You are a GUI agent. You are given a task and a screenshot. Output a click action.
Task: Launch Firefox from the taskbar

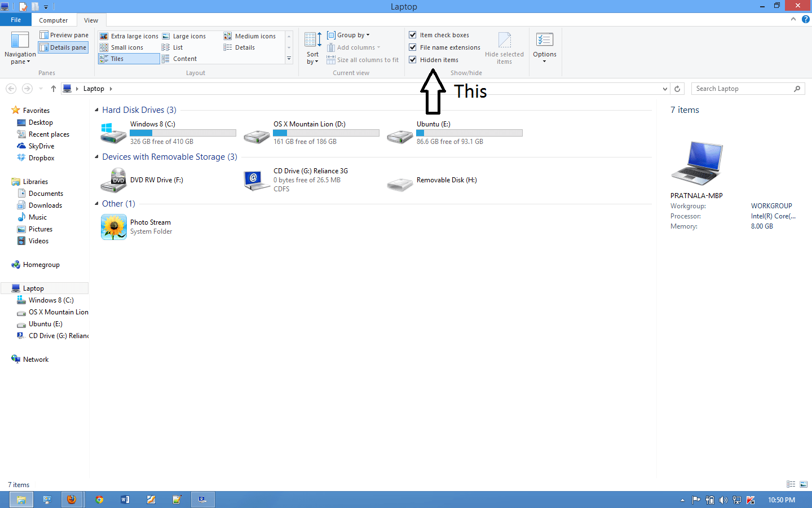click(72, 500)
